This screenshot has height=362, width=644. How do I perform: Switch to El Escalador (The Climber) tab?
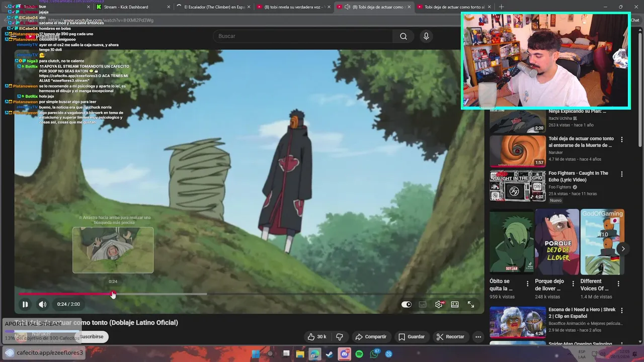pos(214,7)
